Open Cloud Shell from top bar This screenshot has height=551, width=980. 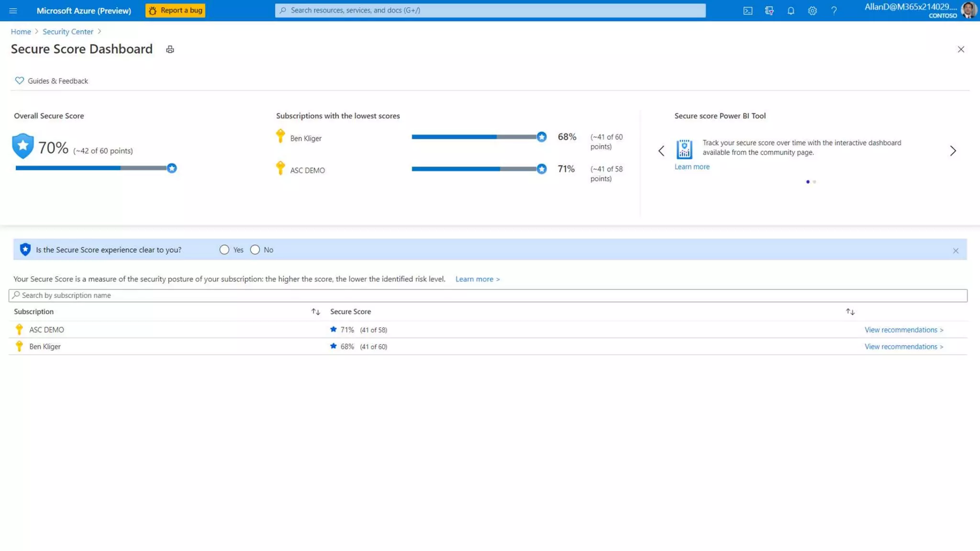click(747, 11)
